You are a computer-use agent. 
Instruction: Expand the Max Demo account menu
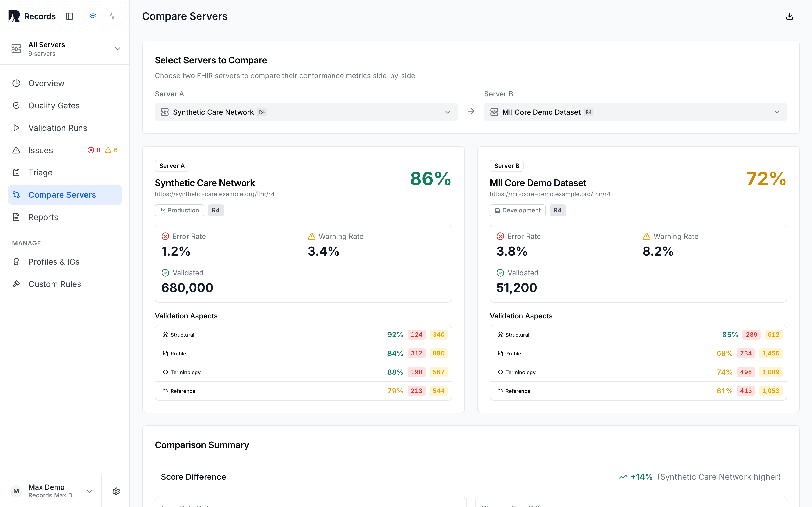point(51,491)
